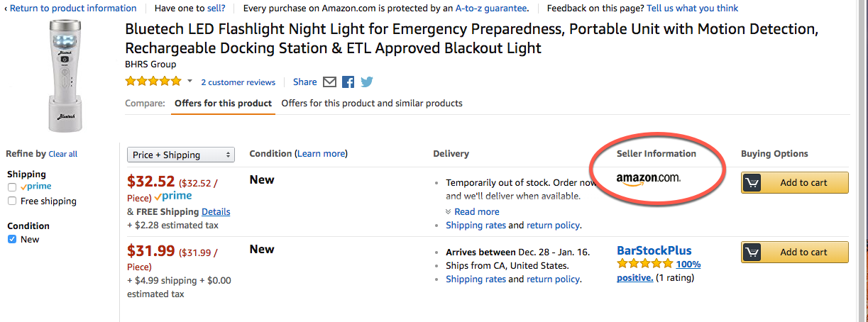Viewport: 868px width, 322px height.
Task: Share product via email envelope icon
Action: pyautogui.click(x=329, y=82)
